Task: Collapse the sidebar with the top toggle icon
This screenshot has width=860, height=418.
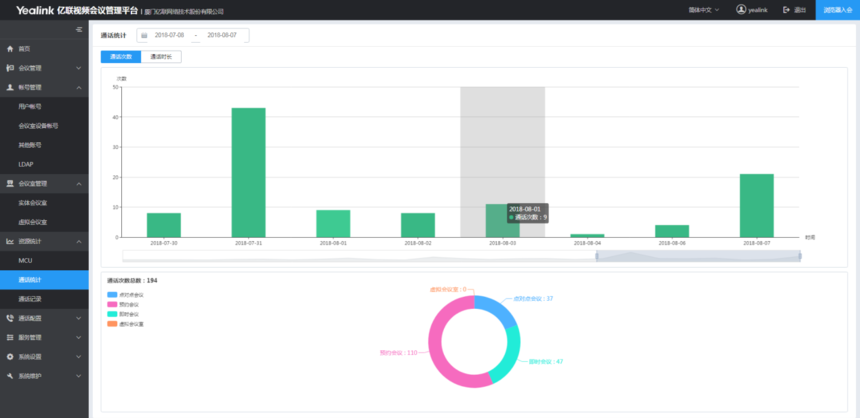Action: click(79, 29)
